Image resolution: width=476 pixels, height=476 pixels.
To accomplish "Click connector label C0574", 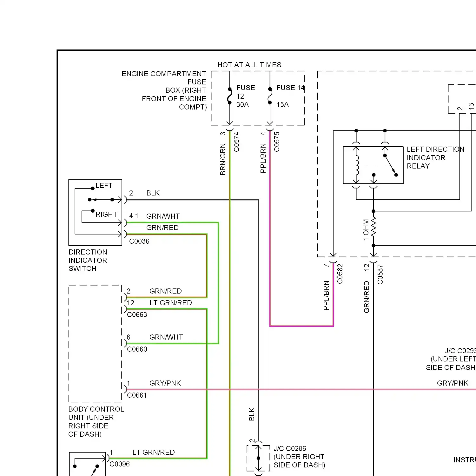I will click(x=236, y=142).
